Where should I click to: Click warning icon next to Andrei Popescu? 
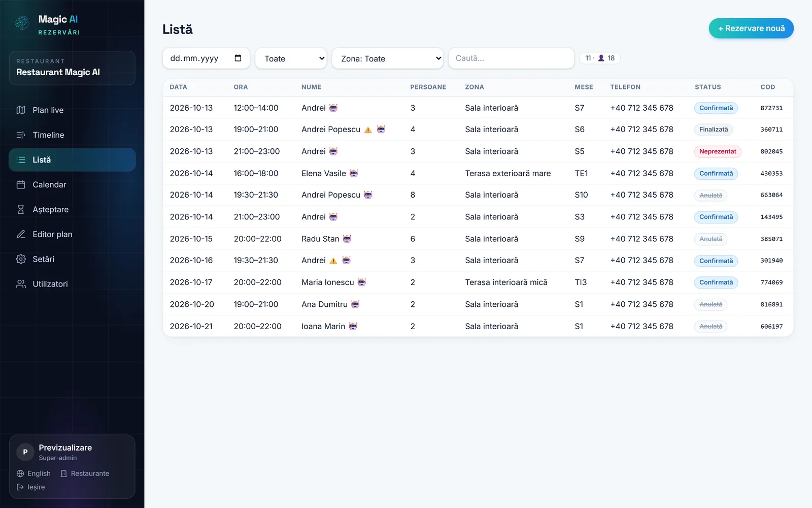(x=368, y=130)
